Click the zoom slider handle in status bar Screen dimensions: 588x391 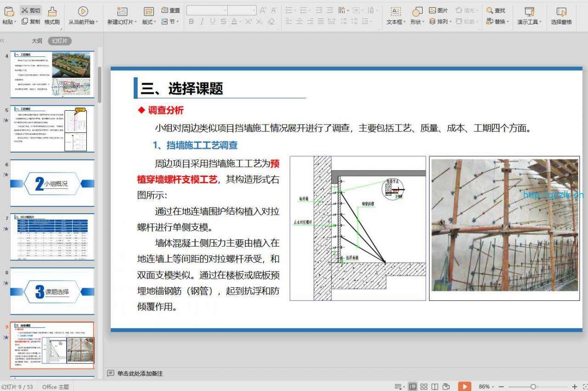click(533, 387)
